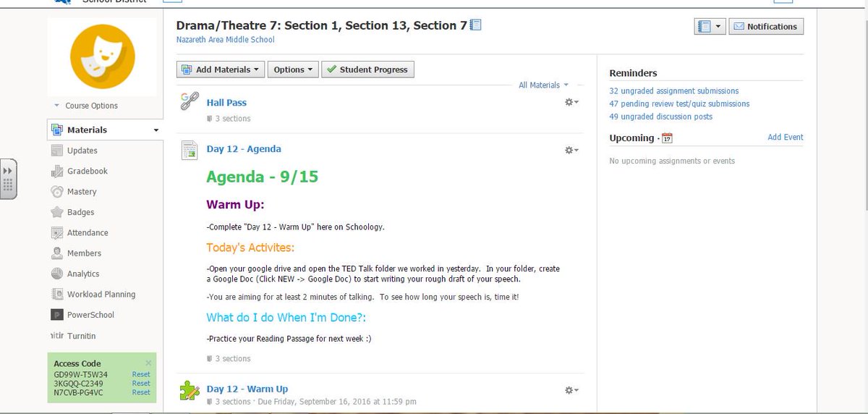Viewport: 868px width, 414px height.
Task: Click the Day 12 - Warm Up puzzle icon
Action: [190, 391]
